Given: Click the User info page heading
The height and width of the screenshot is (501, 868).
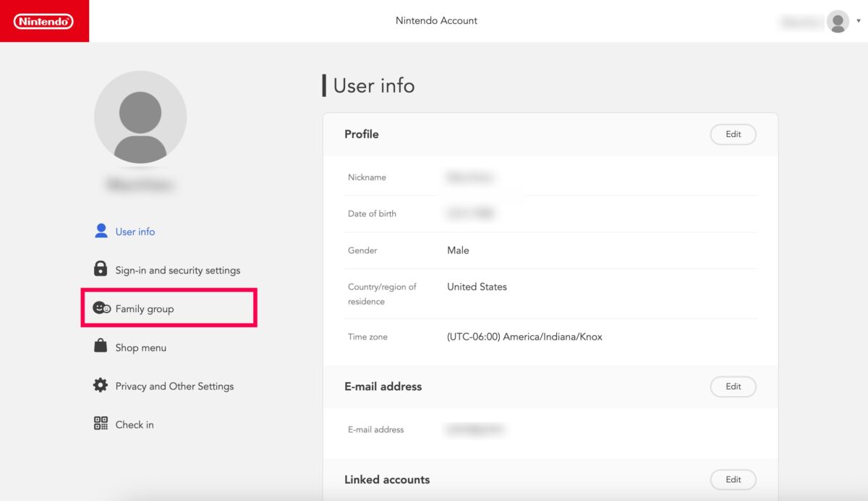Looking at the screenshot, I should click(x=374, y=85).
